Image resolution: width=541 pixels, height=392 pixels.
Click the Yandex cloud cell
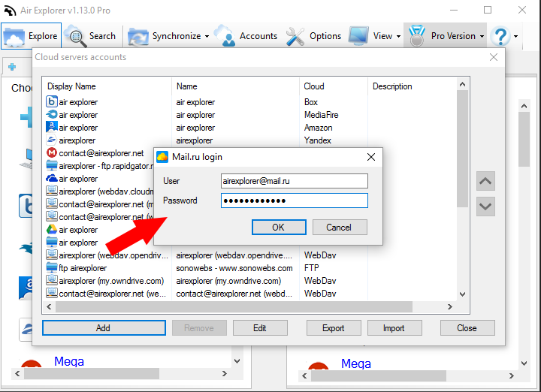pos(317,140)
